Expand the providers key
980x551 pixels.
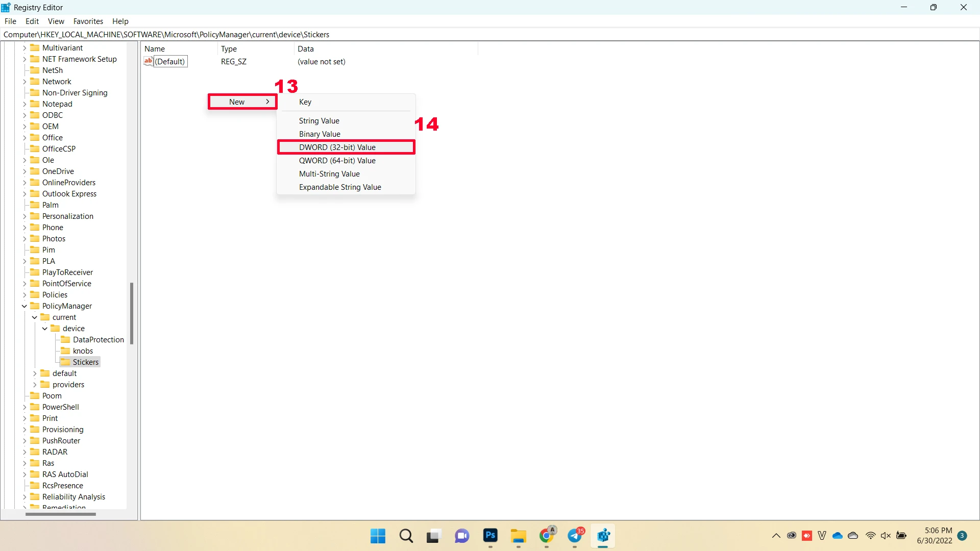34,385
